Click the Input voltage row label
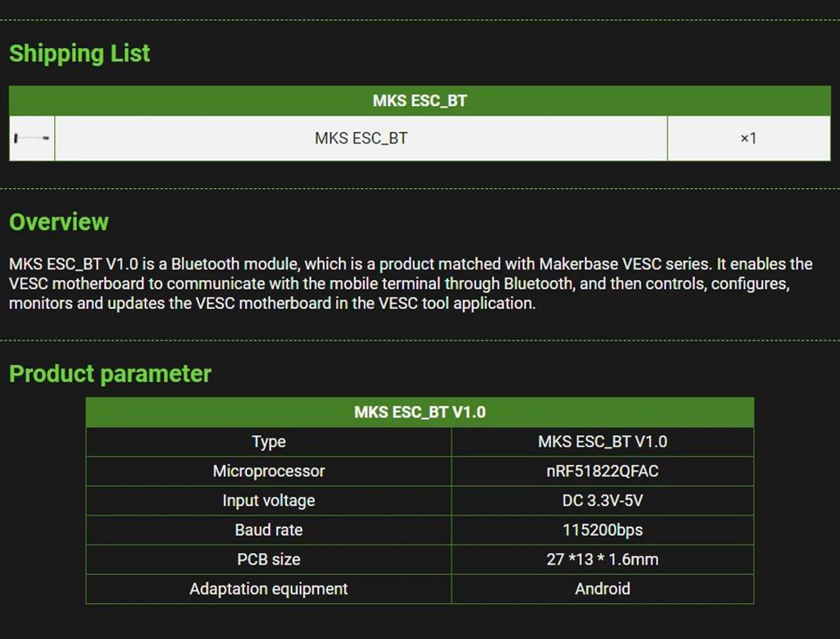This screenshot has width=840, height=639. [269, 501]
